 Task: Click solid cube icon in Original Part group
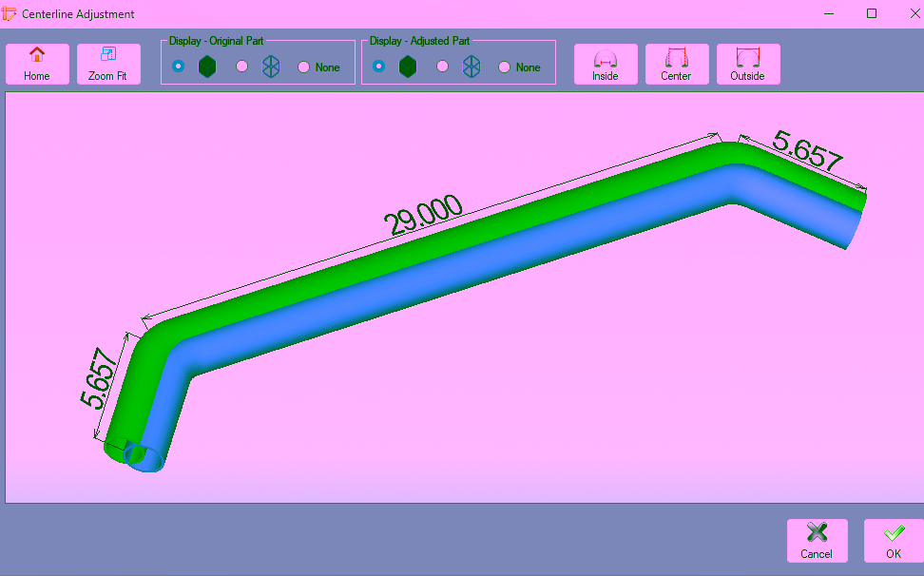[207, 67]
